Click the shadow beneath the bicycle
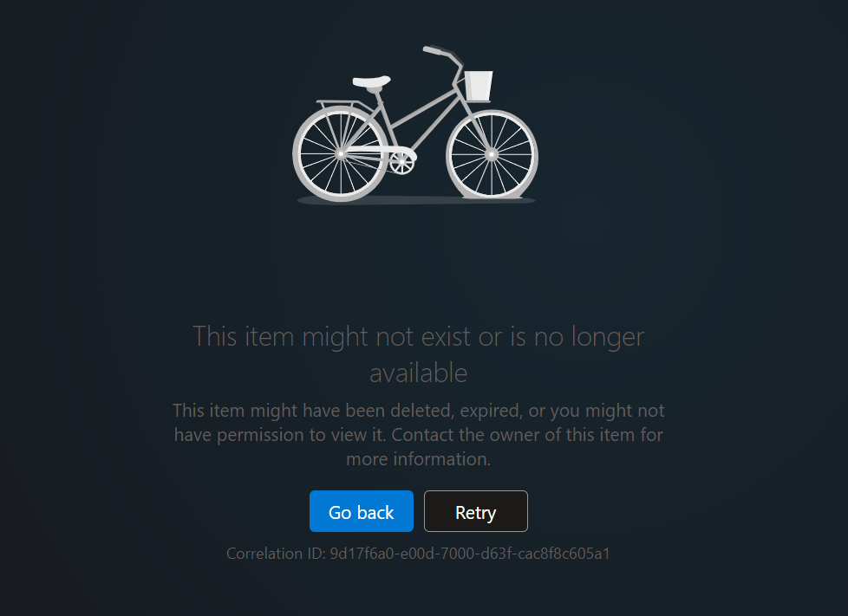This screenshot has width=848, height=616. pos(416,200)
